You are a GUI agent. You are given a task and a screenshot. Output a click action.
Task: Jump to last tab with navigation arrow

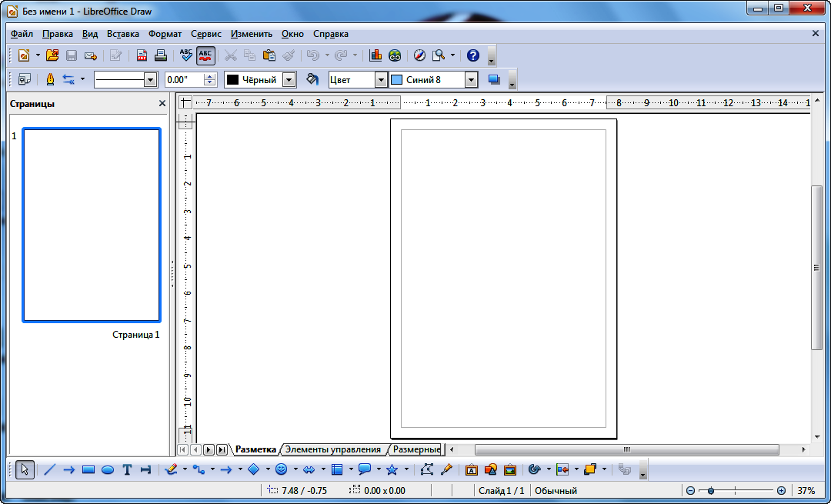pos(222,449)
